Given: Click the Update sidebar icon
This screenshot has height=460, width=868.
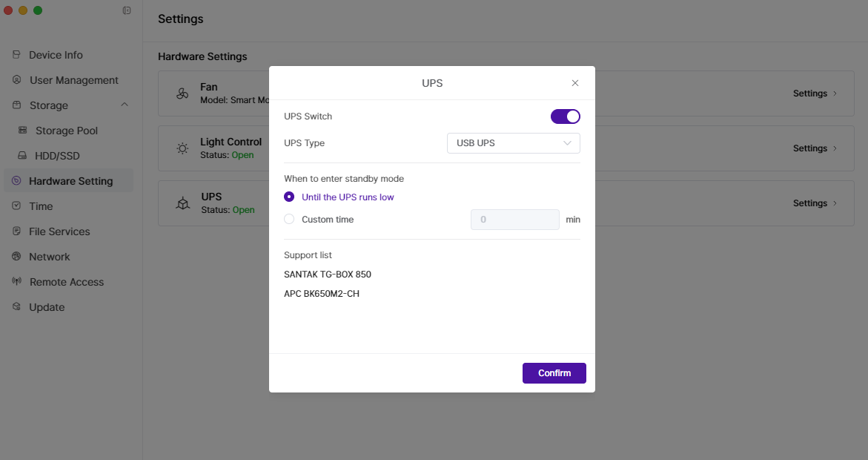Looking at the screenshot, I should [16, 306].
